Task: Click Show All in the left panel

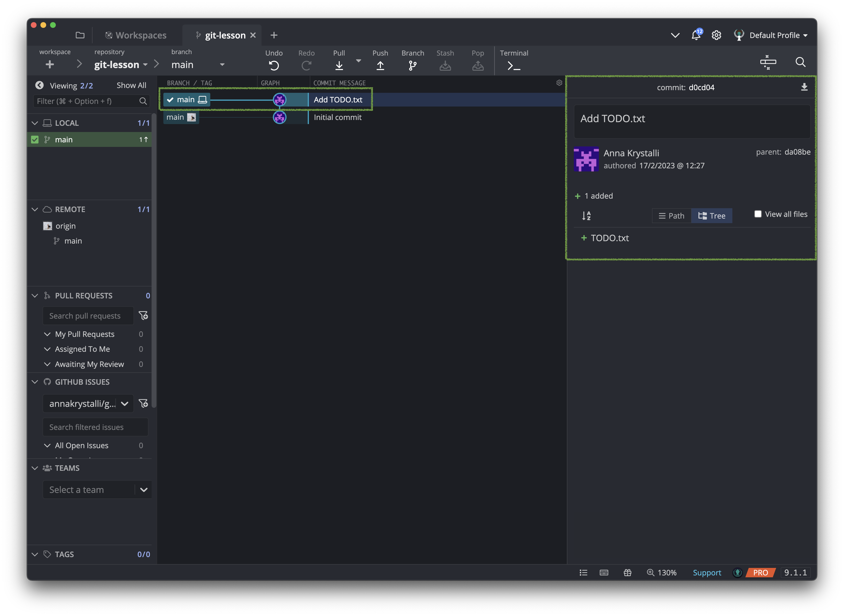Action: coord(131,85)
